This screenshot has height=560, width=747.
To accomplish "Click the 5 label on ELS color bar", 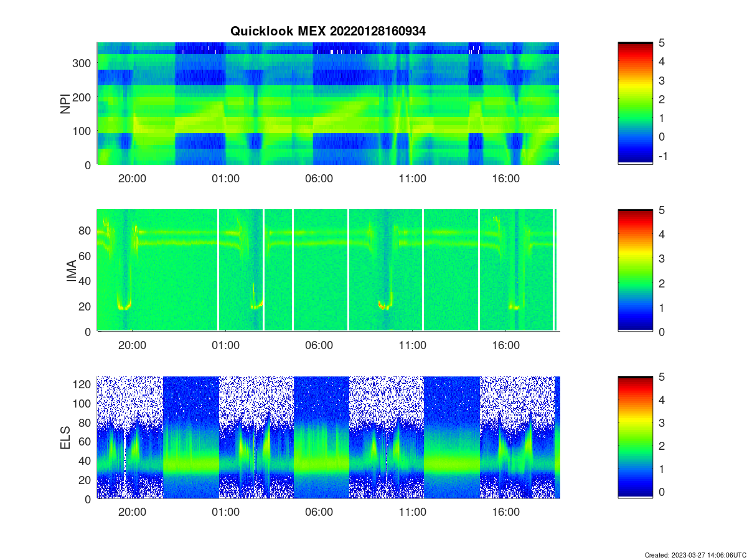I will coord(662,377).
